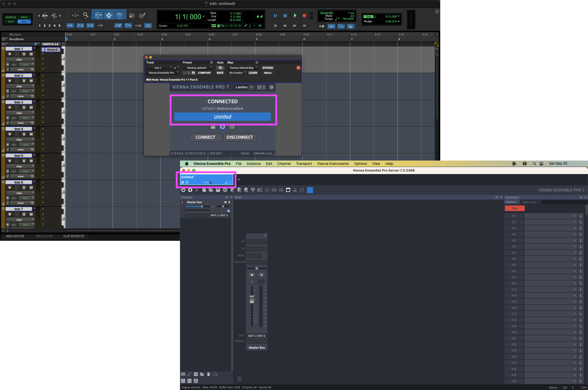Open the factory default preset dropdown
The height and width of the screenshot is (390, 588).
click(197, 68)
